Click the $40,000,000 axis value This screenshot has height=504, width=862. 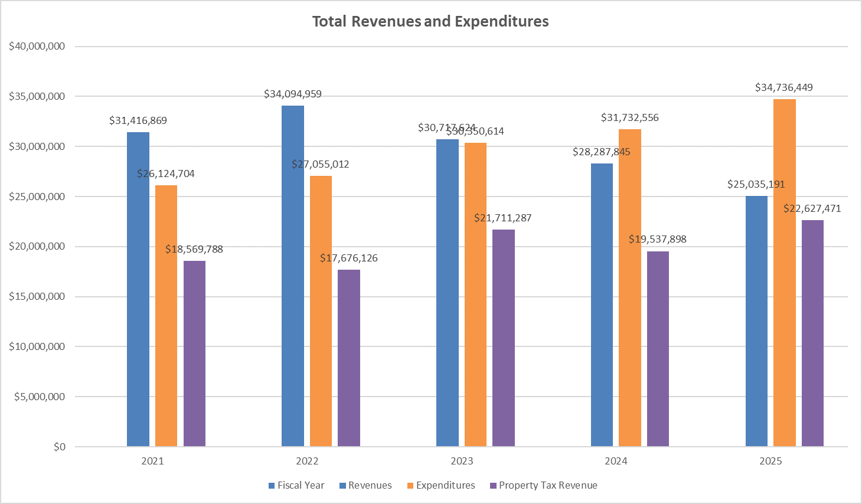(37, 46)
